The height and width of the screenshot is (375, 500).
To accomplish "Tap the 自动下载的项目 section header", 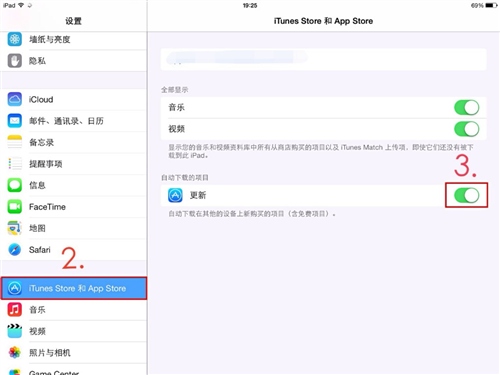I will (x=185, y=178).
